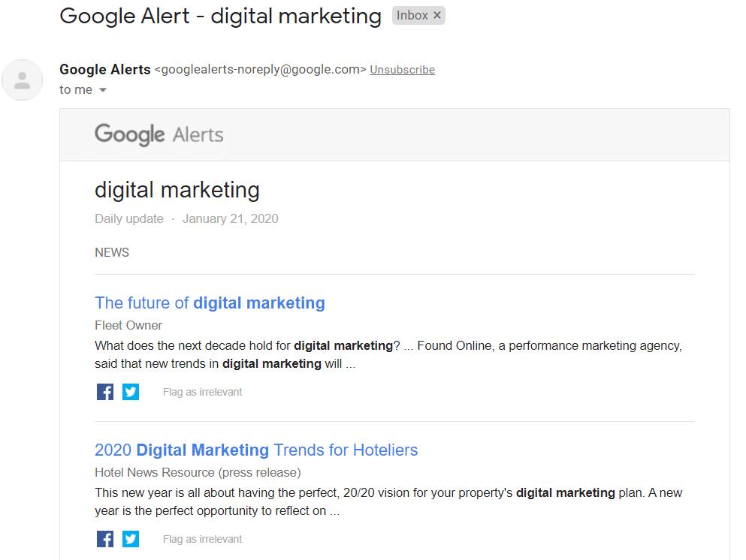Screen dimensions: 746x560
Task: Open 'The future of digital marketing' article
Action: [210, 303]
